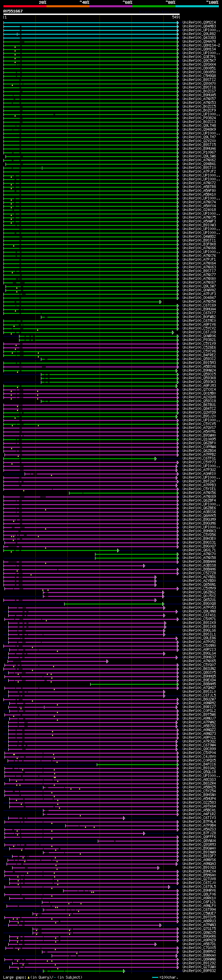The image size is (222, 980).
Task: Open hit UniRef100_Q9LR82
Action: pyautogui.click(x=199, y=34)
